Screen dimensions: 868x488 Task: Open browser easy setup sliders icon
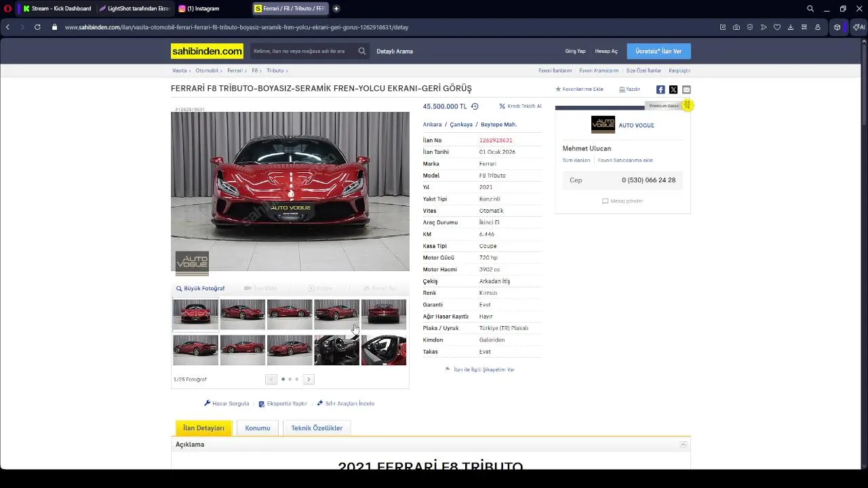(x=804, y=27)
